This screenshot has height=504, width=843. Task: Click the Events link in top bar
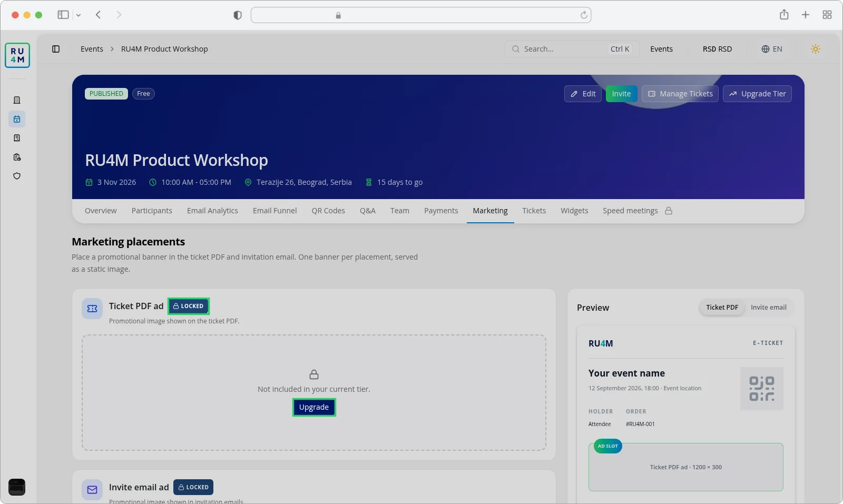click(x=661, y=49)
